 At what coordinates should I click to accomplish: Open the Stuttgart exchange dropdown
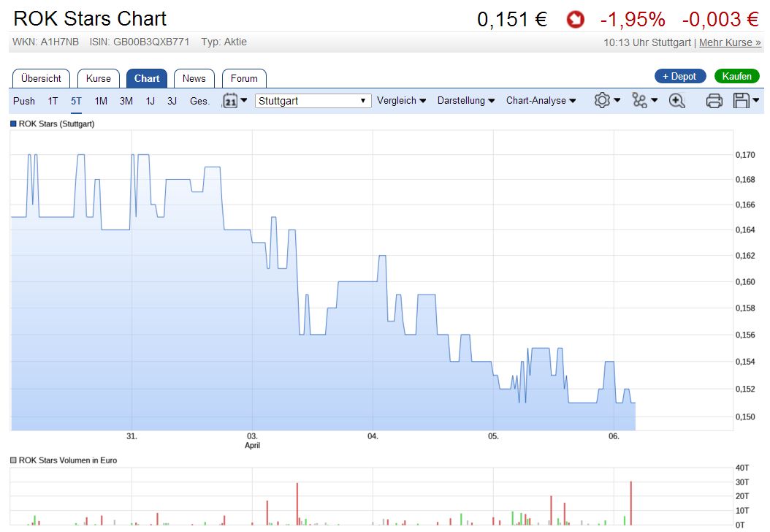coord(313,101)
